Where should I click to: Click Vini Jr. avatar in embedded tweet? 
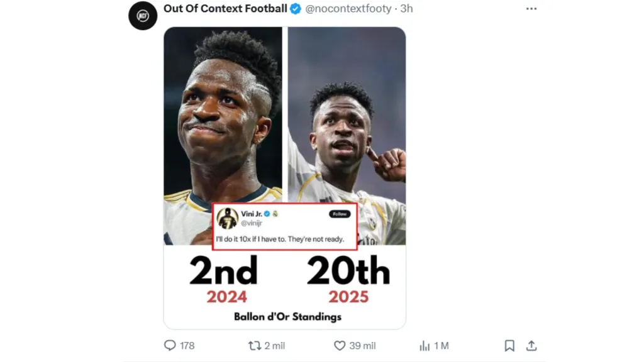(227, 218)
